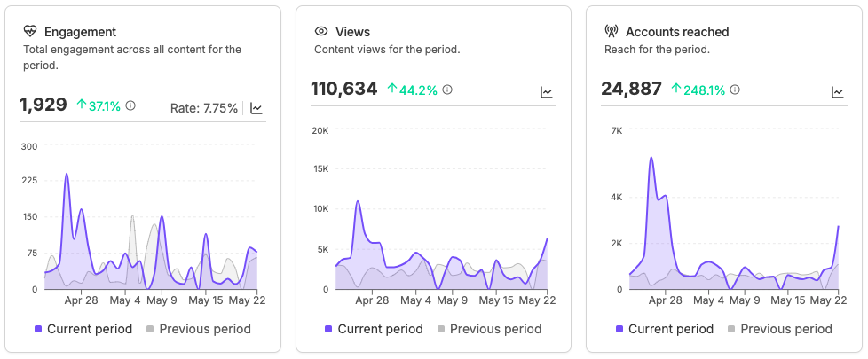Click Rate: 7.75% label
Viewport: 868px width, 359px height.
pyautogui.click(x=204, y=108)
